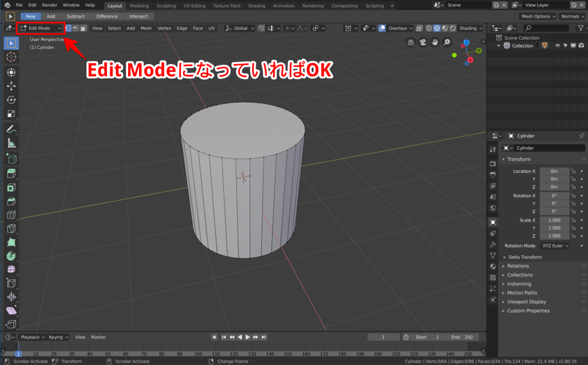The width and height of the screenshot is (588, 365).
Task: Click the Difference selection button
Action: pos(107,16)
